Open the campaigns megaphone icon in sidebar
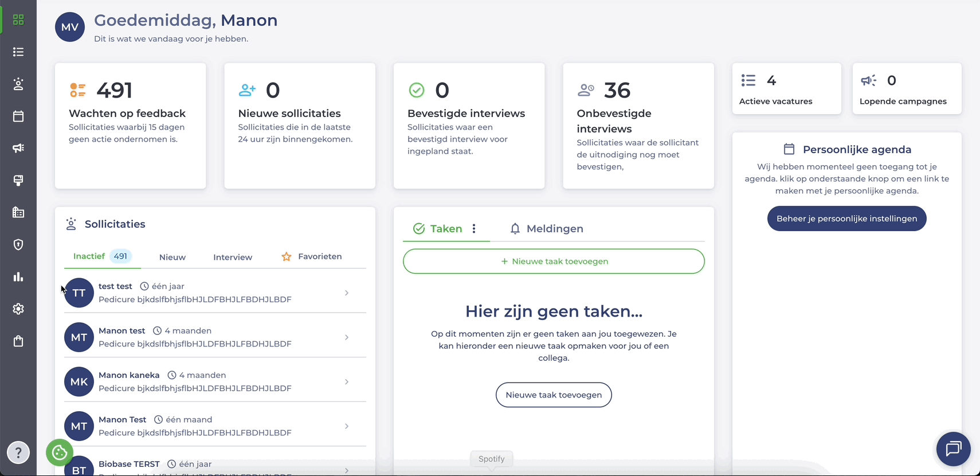980x476 pixels. pyautogui.click(x=18, y=149)
